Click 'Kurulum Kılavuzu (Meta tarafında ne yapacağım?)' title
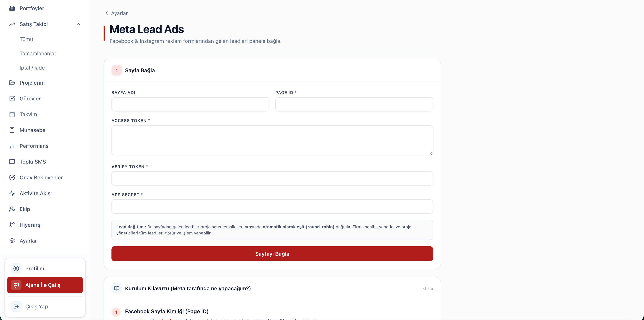Viewport: 644px width, 320px height. point(188,288)
